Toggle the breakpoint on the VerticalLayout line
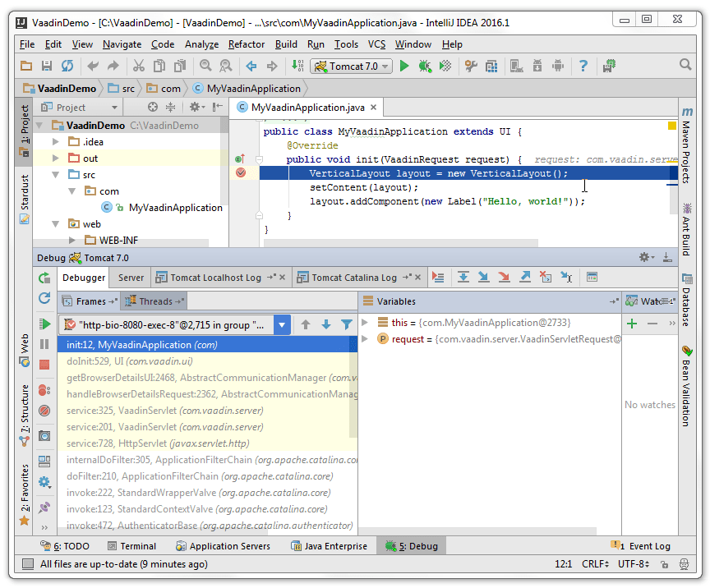The image size is (710, 588). coord(239,172)
